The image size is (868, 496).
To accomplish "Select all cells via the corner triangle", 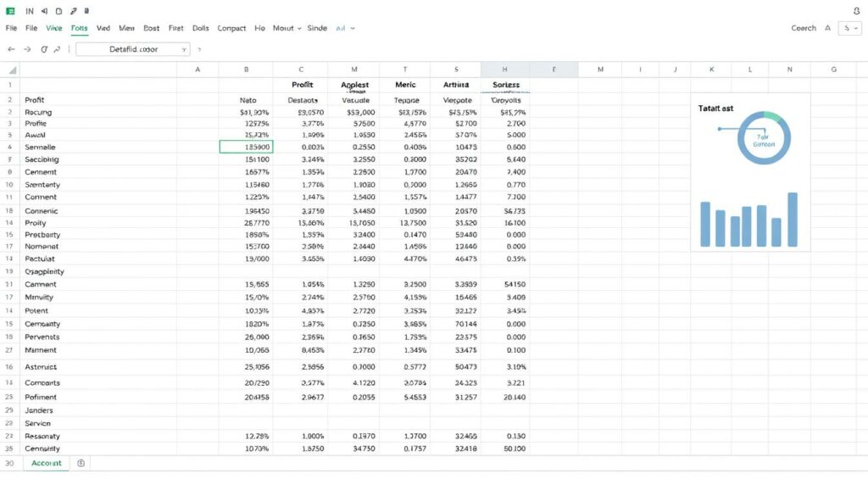I will click(x=12, y=70).
